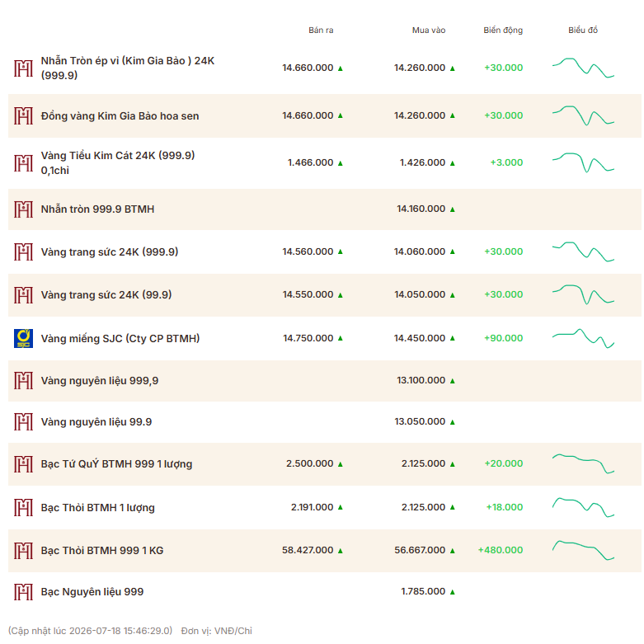Open the chart for Vàng Tiểu Kim Cát

pyautogui.click(x=583, y=162)
